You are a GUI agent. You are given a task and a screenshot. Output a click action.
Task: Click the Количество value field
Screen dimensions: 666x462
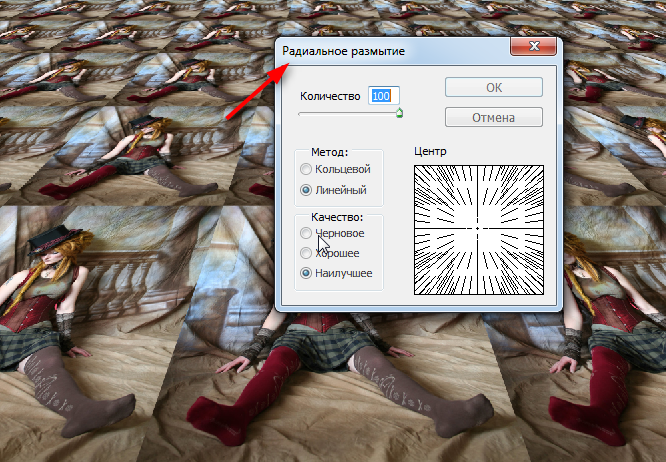(384, 96)
